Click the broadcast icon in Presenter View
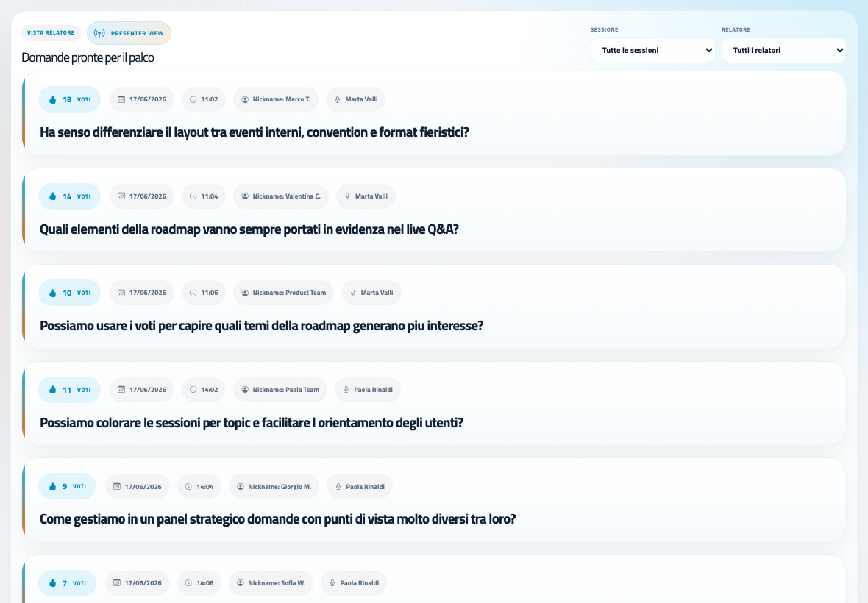The image size is (868, 603). (99, 33)
